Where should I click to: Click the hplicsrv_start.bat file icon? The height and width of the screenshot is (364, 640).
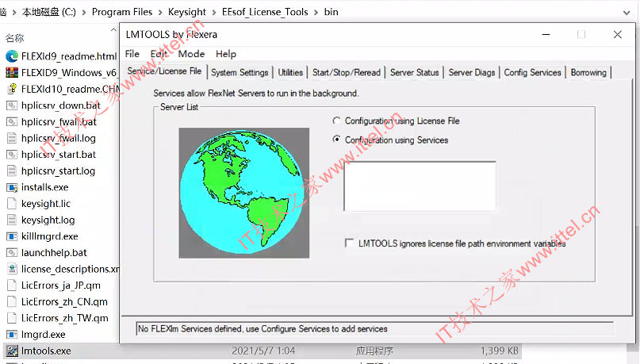tap(12, 155)
